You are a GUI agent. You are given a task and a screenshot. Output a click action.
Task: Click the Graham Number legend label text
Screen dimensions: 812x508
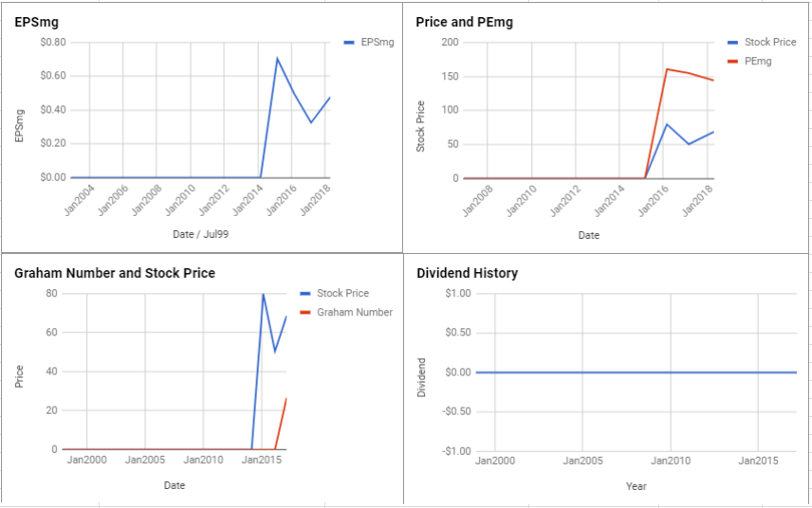[x=355, y=313]
